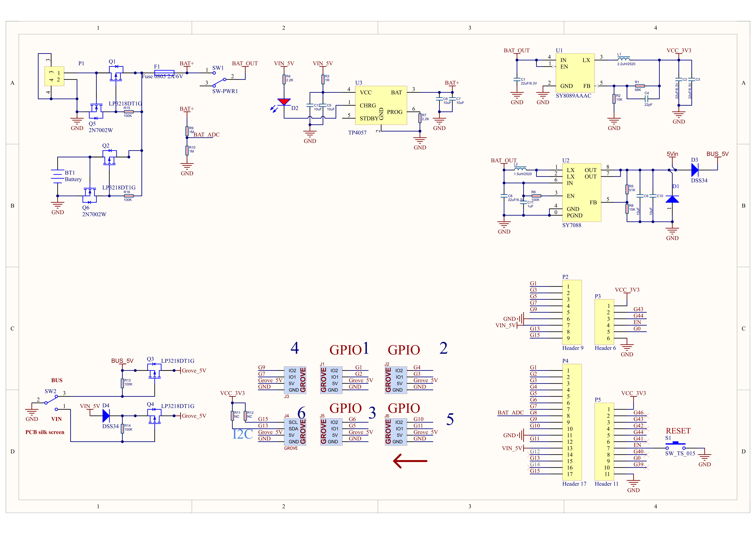Select the R10 1M resistor

pos(187,150)
